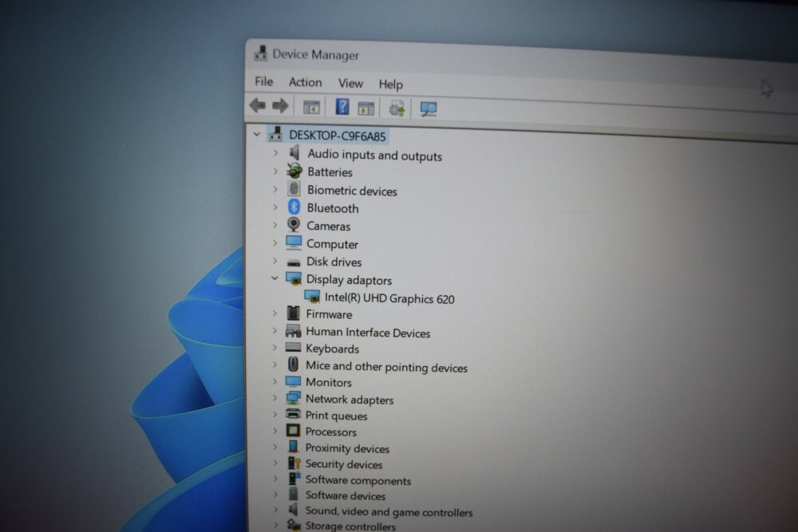Expand the Bluetooth chevron

(x=275, y=207)
